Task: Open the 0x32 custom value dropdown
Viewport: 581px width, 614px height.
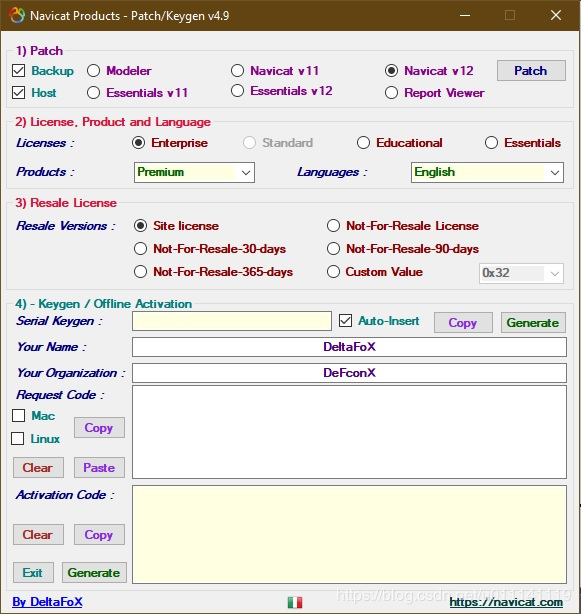Action: coord(521,273)
